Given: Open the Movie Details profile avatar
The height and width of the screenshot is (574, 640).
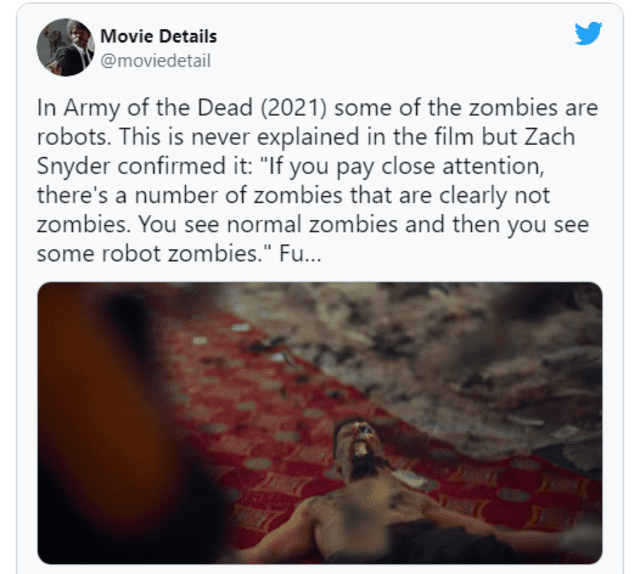Looking at the screenshot, I should [66, 47].
